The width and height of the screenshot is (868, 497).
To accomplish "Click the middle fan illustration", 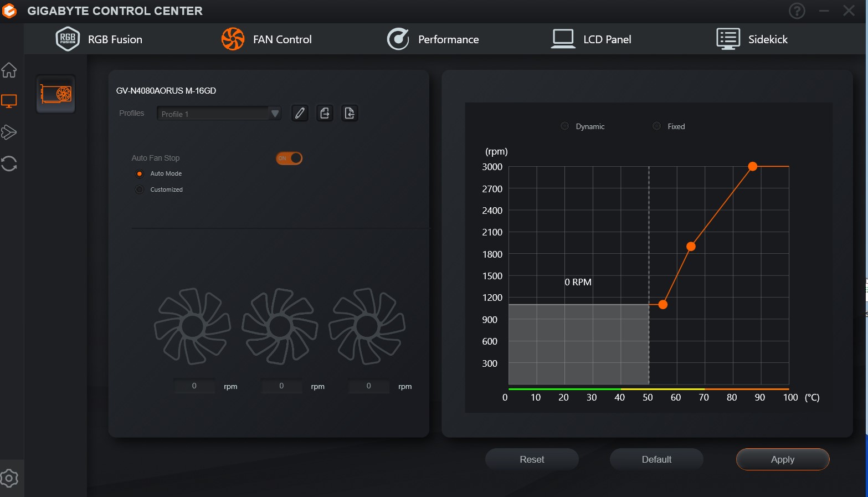I will click(x=280, y=326).
